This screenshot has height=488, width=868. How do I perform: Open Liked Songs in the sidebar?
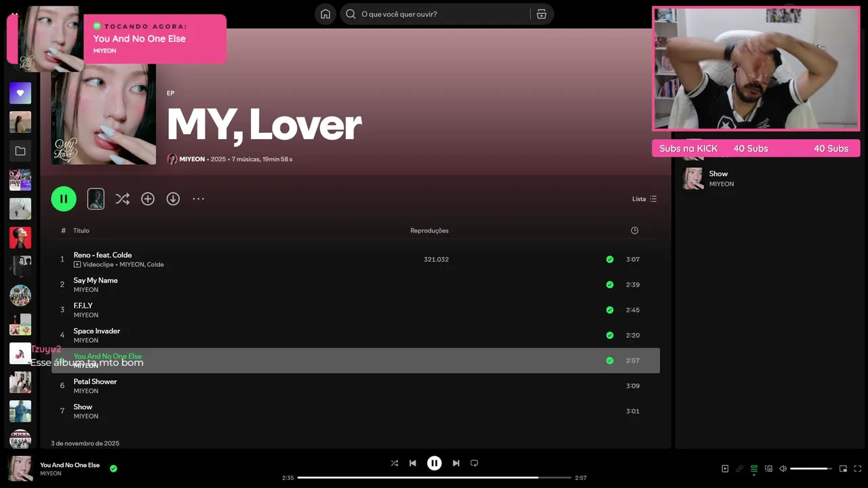[20, 93]
